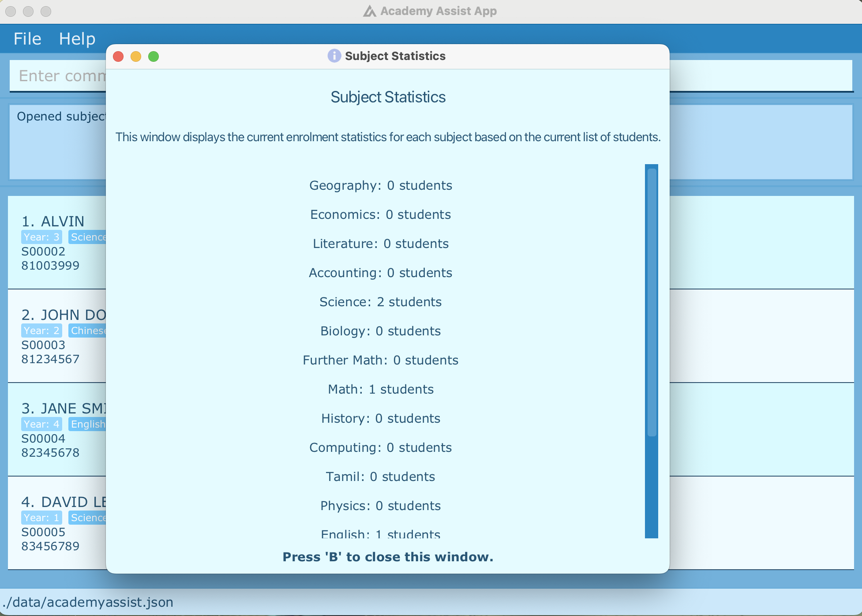
Task: Click ALVIN's 'Year: 3' tag
Action: [x=41, y=237]
